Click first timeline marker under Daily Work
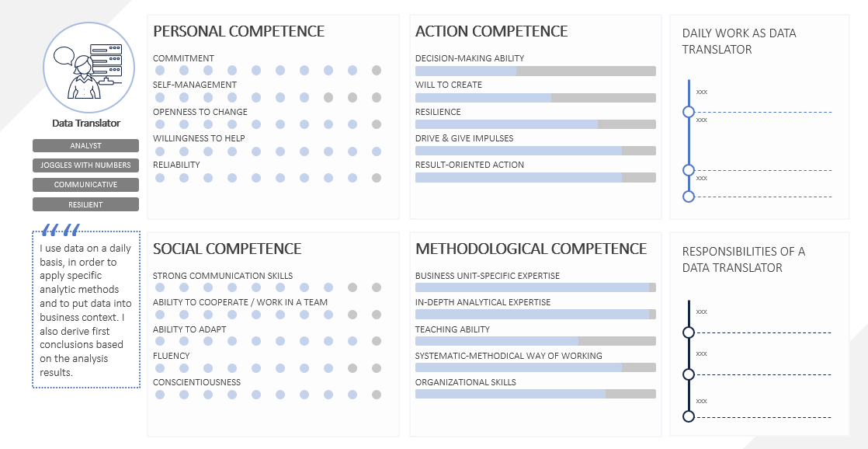This screenshot has height=449, width=868. click(689, 112)
